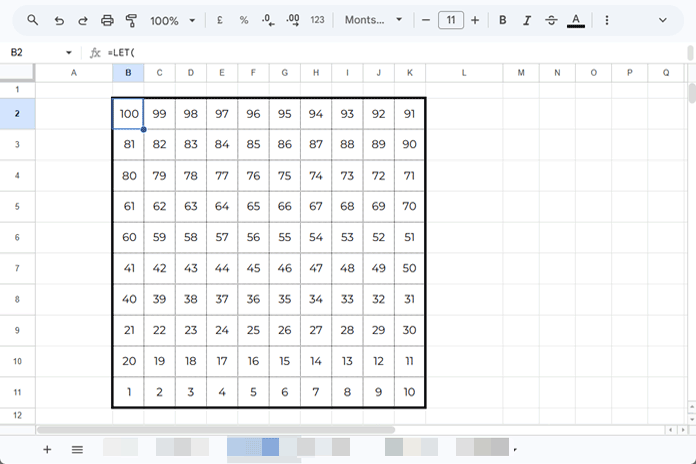Increase decimal places

point(293,20)
